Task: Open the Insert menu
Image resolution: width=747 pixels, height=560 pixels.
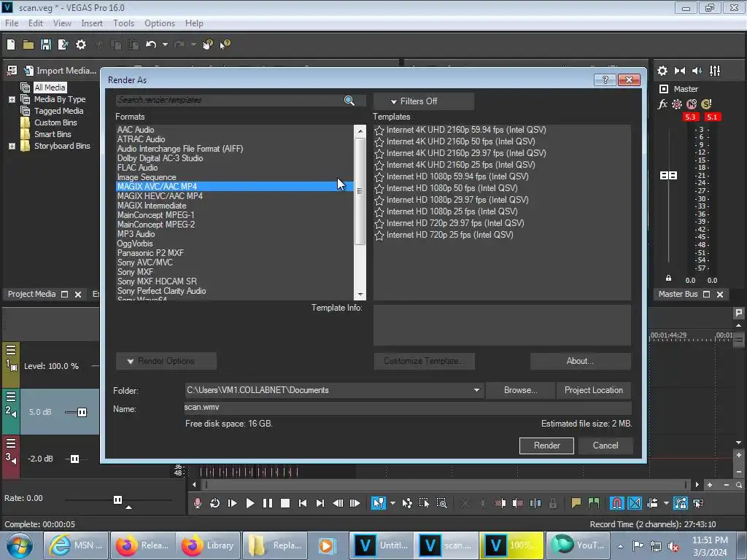Action: 92,23
